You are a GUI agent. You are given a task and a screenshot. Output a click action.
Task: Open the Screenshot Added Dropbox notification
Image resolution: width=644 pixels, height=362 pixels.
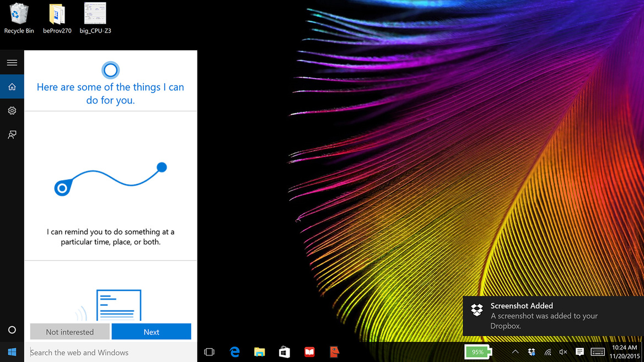pos(553,316)
